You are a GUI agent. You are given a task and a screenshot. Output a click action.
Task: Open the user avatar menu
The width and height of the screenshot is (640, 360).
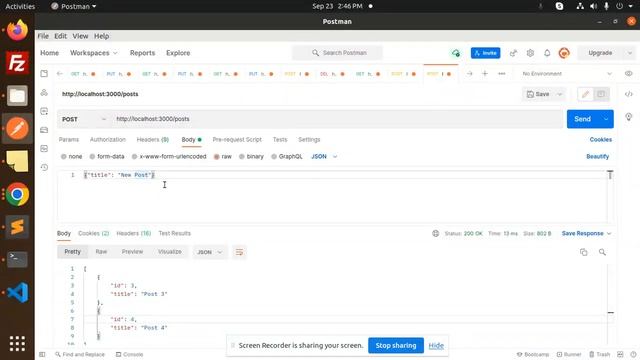coord(564,53)
